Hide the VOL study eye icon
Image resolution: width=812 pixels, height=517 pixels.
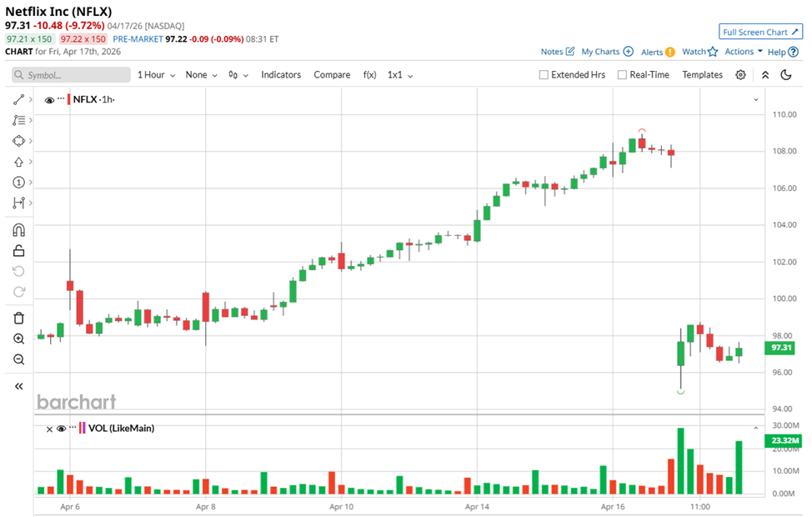point(62,429)
